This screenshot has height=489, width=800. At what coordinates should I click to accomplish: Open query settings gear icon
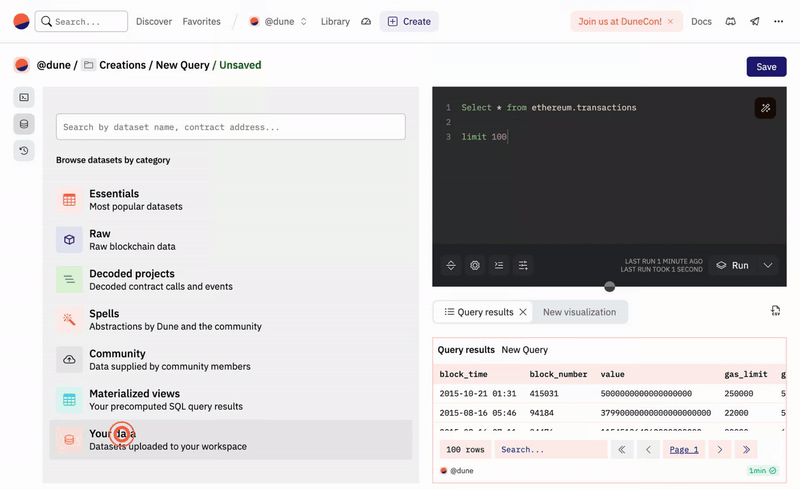pos(475,265)
